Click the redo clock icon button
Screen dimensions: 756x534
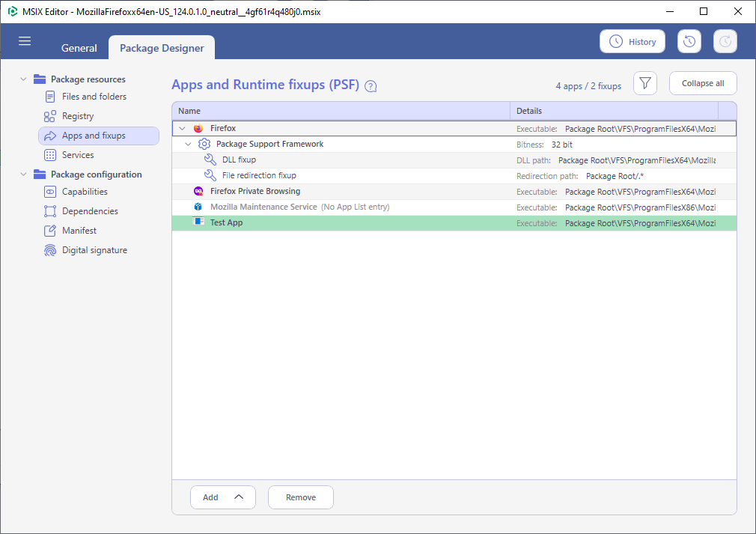point(725,41)
